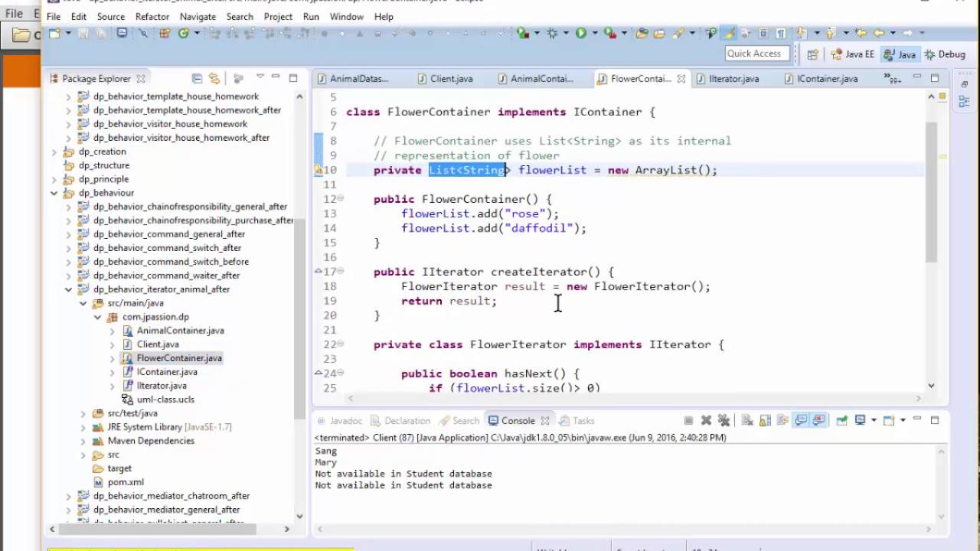
Task: Switch to the Debug perspective
Action: coord(945,54)
